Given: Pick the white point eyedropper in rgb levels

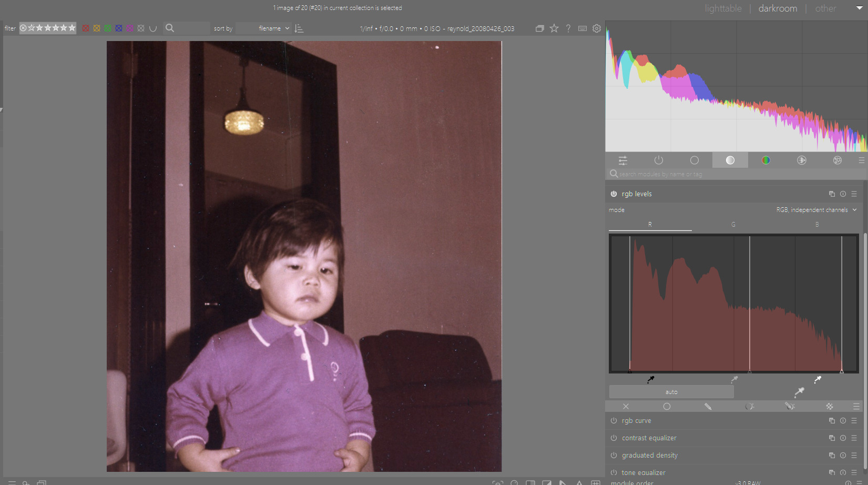Looking at the screenshot, I should (x=818, y=379).
